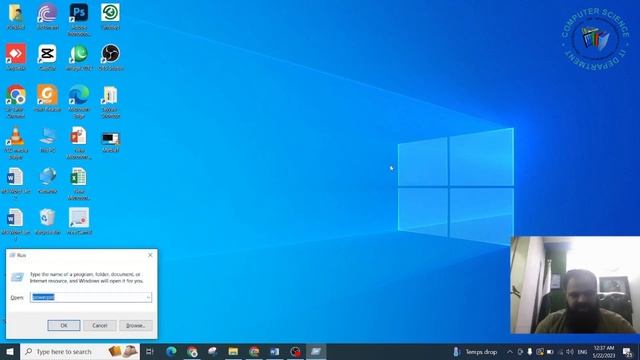640x360 pixels.
Task: Click the microphone icon in tray
Action: pos(530,351)
